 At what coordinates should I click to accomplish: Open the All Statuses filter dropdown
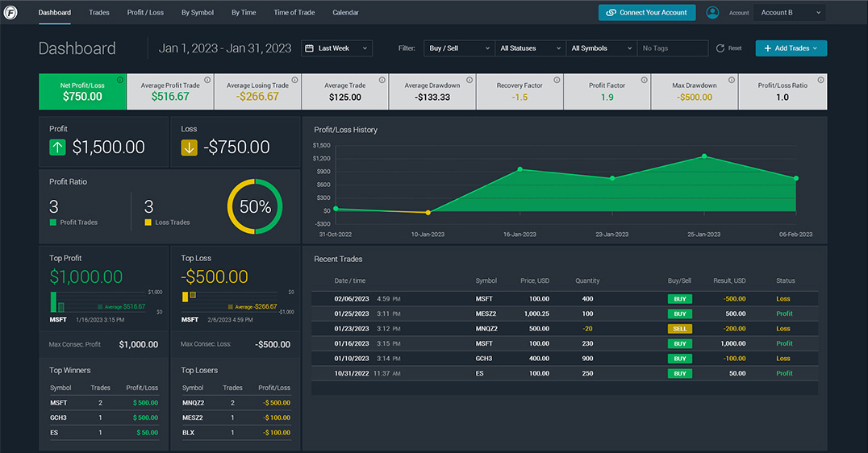(530, 48)
